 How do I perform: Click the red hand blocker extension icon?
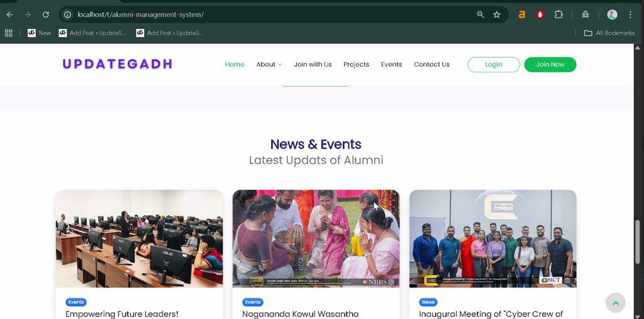[540, 14]
